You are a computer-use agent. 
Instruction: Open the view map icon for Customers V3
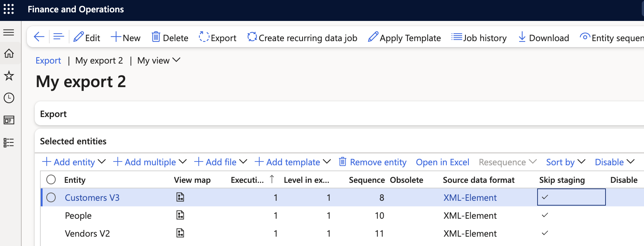pos(180,197)
